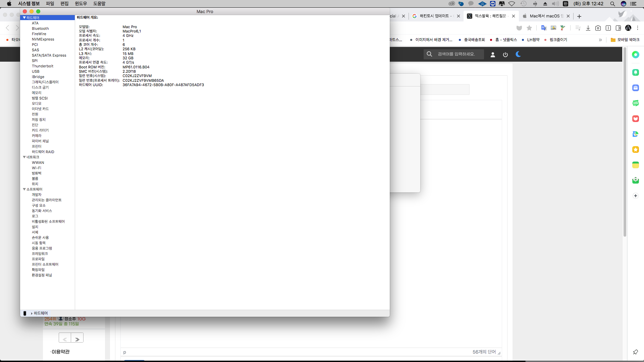Select NVMExpress in the sidebar
The height and width of the screenshot is (362, 644).
click(x=43, y=39)
